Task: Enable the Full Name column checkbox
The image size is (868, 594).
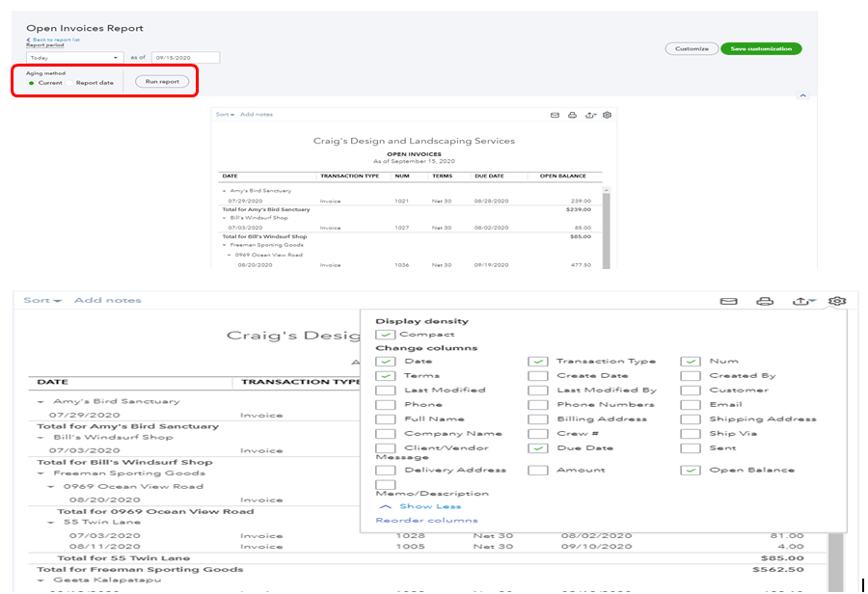Action: pyautogui.click(x=385, y=419)
